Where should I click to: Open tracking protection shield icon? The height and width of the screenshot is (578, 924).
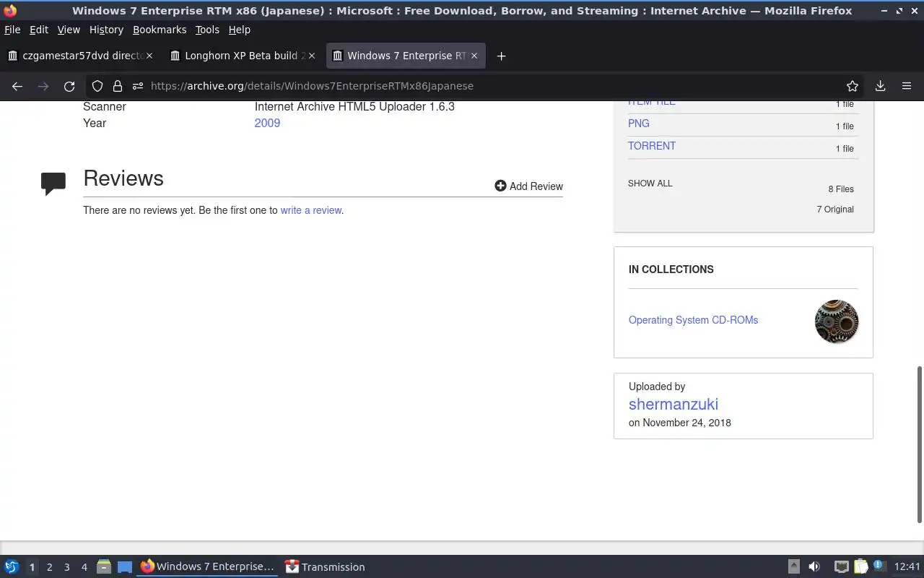pos(97,86)
